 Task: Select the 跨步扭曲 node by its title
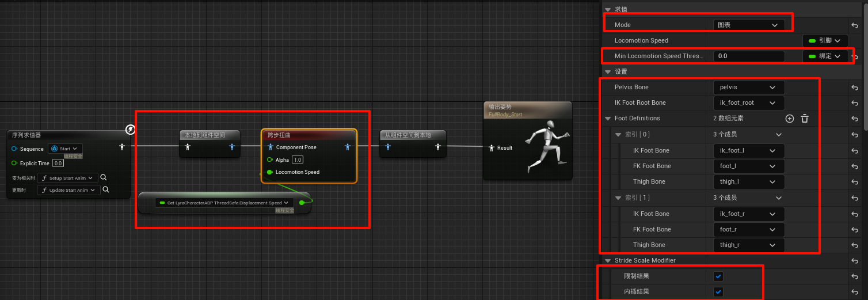coord(279,135)
